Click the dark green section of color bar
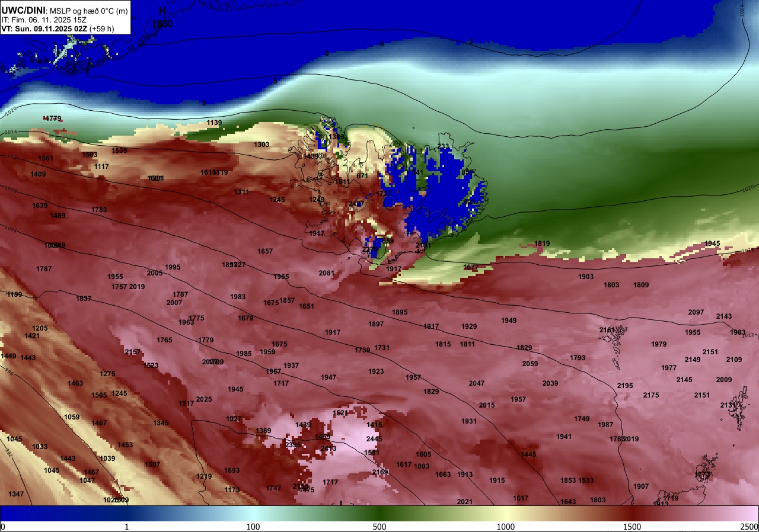 (x=379, y=513)
